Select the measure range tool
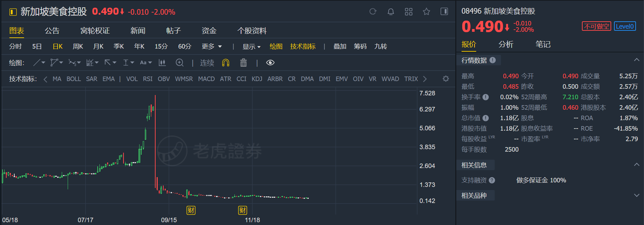644x225 pixels. click(126, 63)
